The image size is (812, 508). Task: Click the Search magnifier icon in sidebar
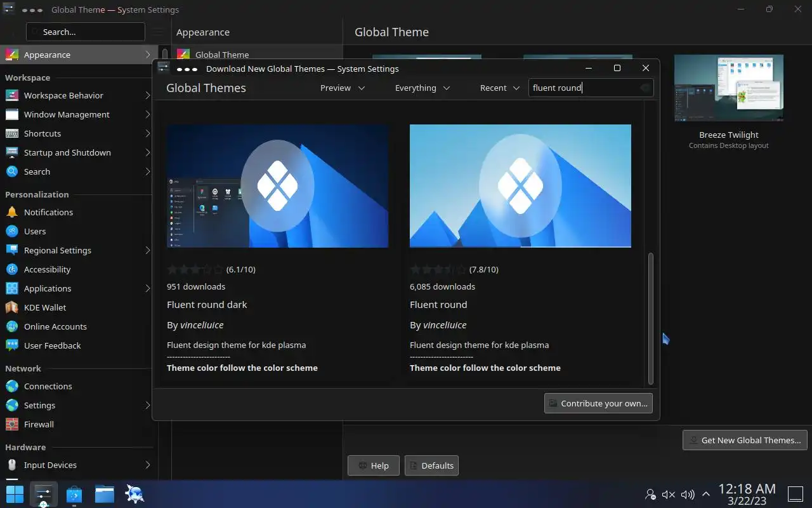(x=12, y=171)
